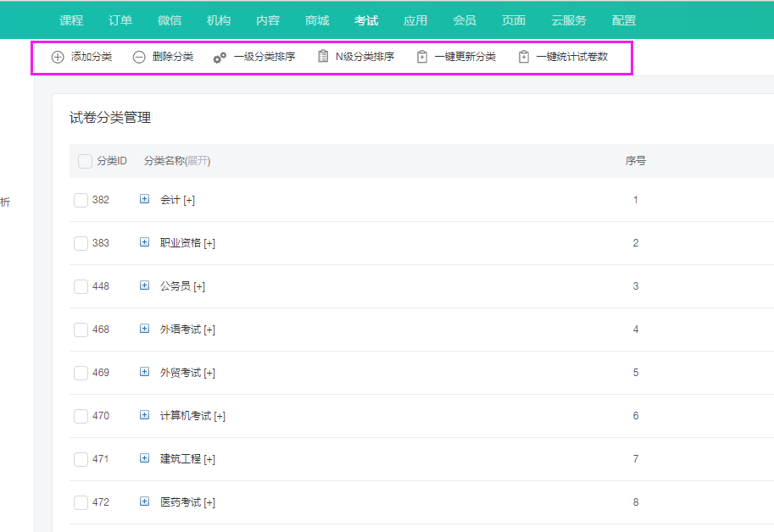Click the plus icon for 添加分类
774x532 pixels.
pos(58,58)
